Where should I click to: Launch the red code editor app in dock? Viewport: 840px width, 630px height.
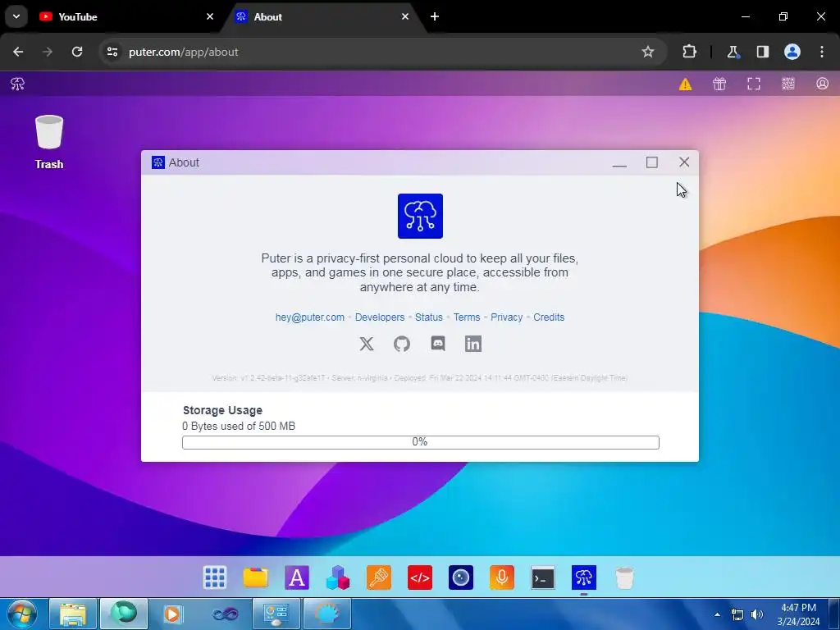(x=419, y=577)
